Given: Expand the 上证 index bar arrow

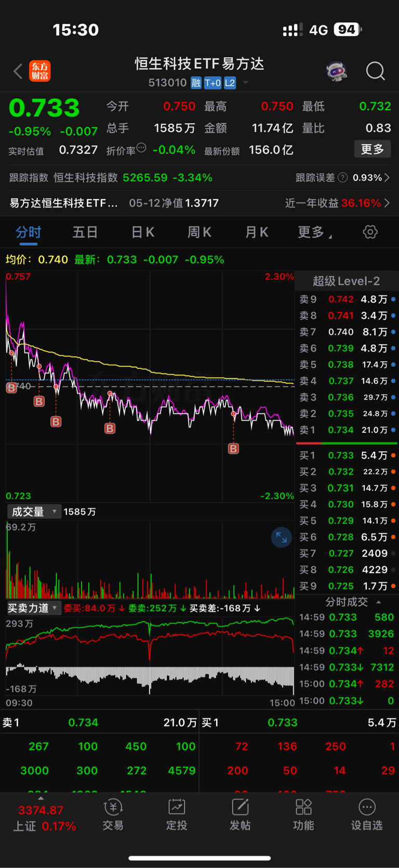Looking at the screenshot, I should (41, 798).
